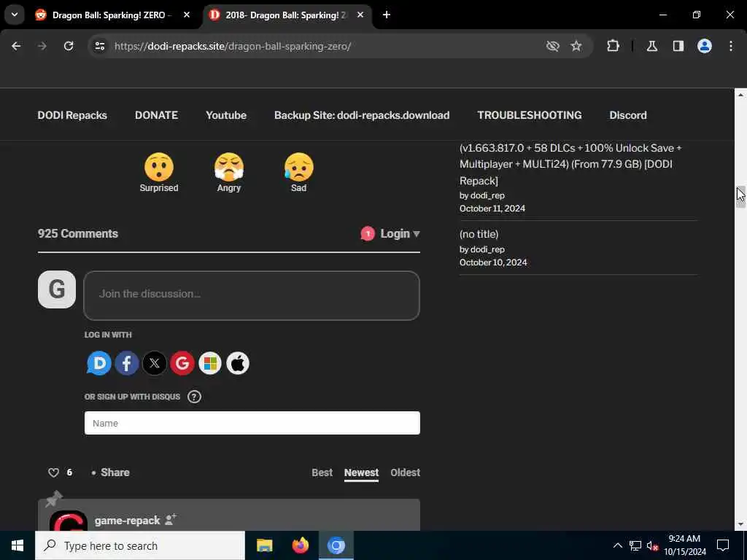The height and width of the screenshot is (560, 747).
Task: Click the muted volume tray icon
Action: pyautogui.click(x=652, y=545)
